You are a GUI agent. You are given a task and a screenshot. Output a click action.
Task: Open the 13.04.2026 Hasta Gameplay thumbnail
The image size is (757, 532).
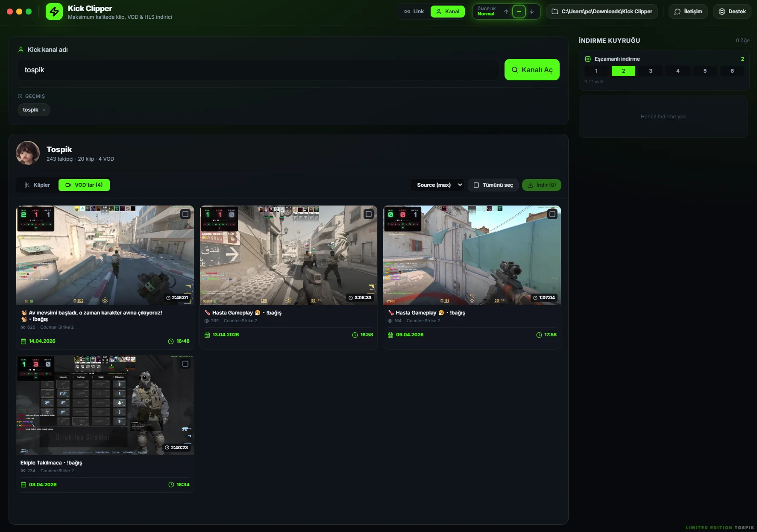pyautogui.click(x=288, y=255)
